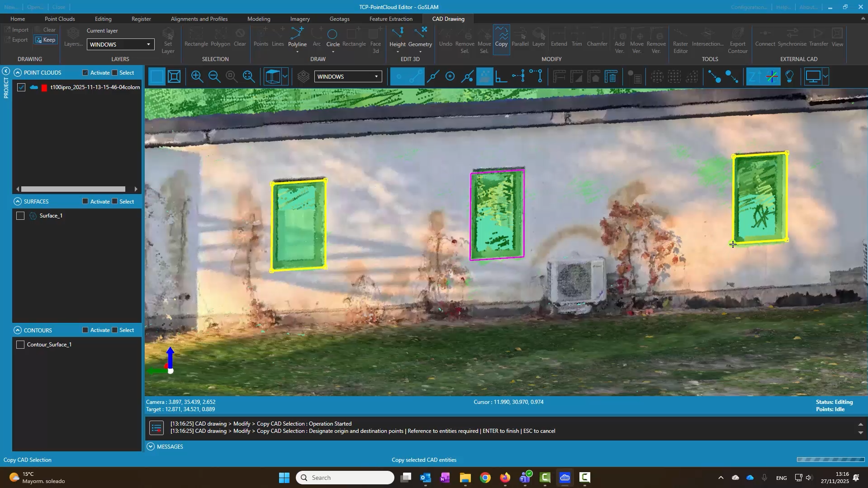Open the Current layer WINDOWS dropdown
The height and width of the screenshot is (488, 868).
point(120,44)
